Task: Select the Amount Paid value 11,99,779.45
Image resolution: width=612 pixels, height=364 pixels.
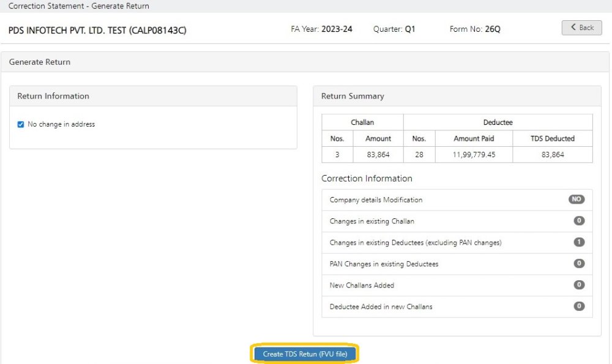Action: tap(474, 154)
